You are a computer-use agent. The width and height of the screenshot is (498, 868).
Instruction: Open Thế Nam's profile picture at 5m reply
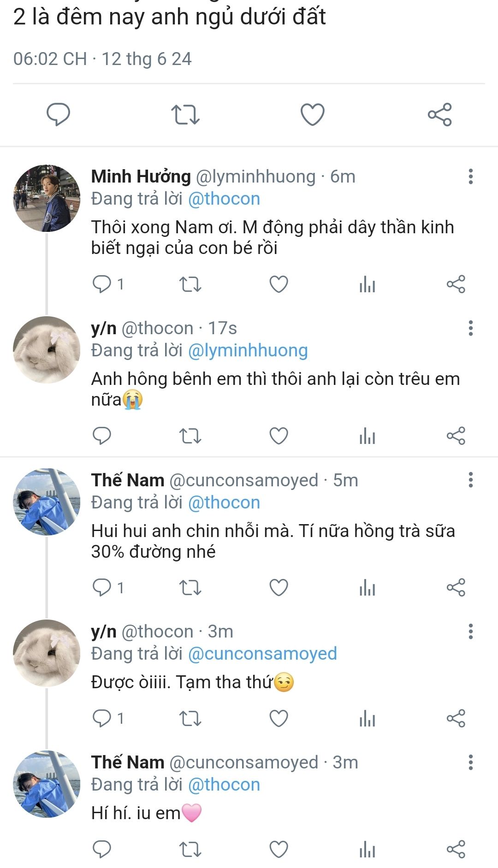pyautogui.click(x=47, y=502)
